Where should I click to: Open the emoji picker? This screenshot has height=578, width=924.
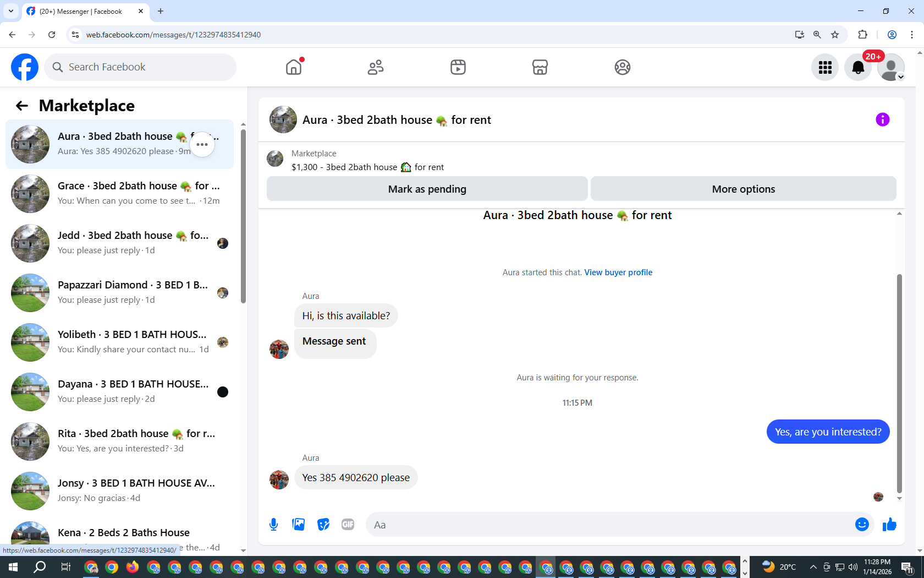(862, 525)
